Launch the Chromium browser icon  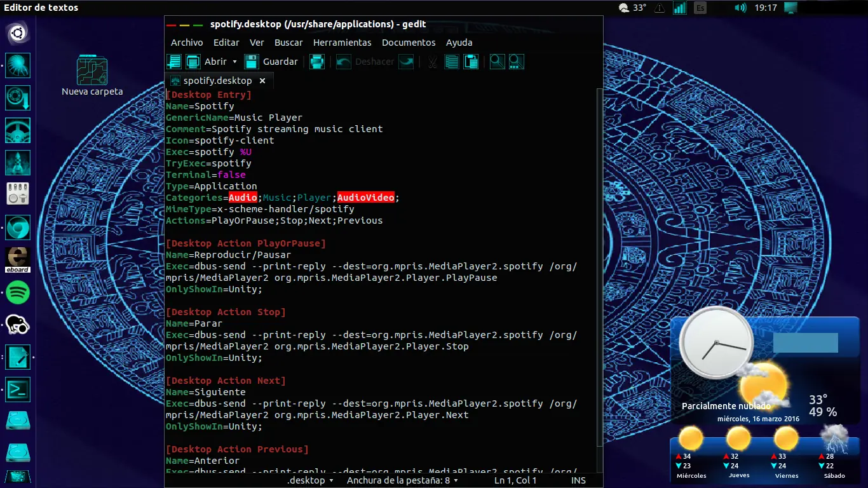point(18,227)
